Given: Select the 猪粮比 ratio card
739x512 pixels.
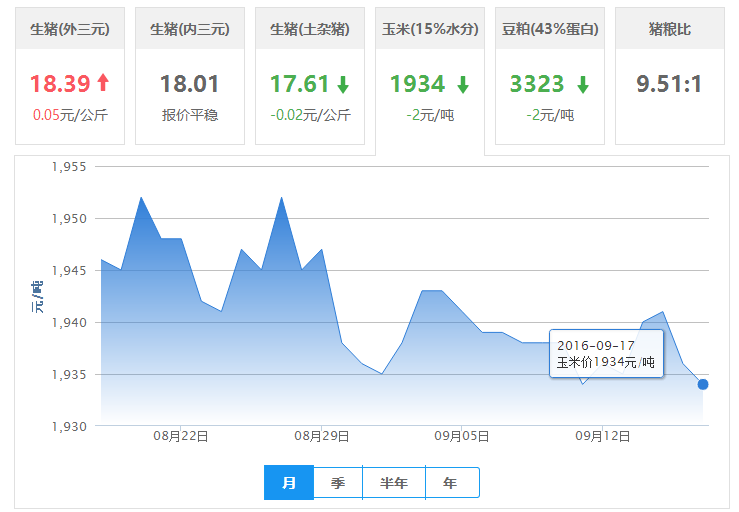Looking at the screenshot, I should (x=670, y=76).
